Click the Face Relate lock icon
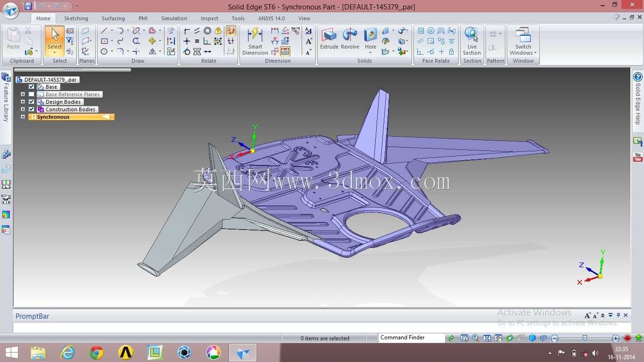The height and width of the screenshot is (362, 644). [451, 51]
